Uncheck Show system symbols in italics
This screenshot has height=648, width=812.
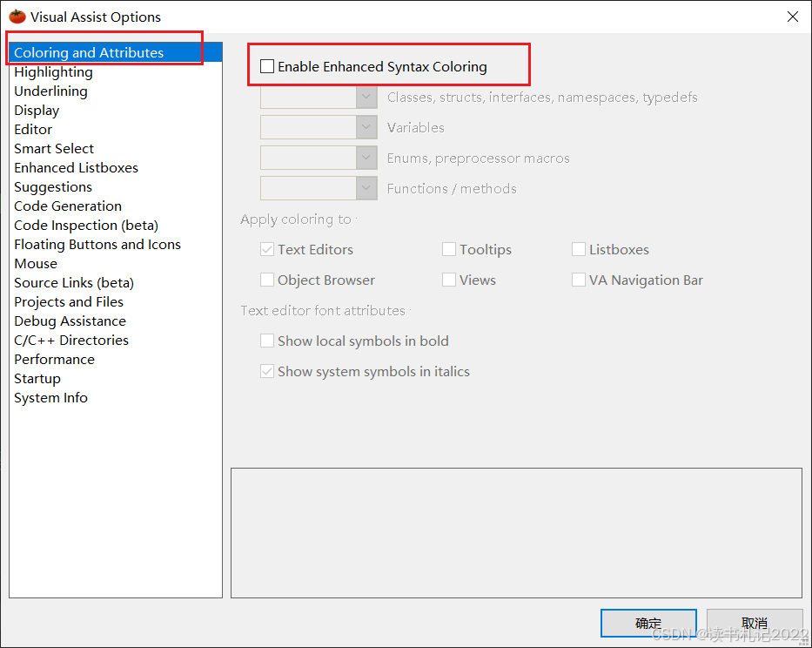266,371
